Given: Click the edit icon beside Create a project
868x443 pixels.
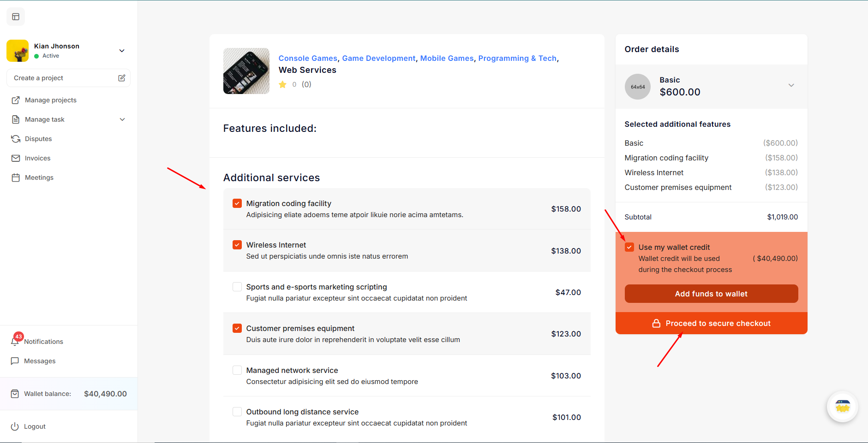Looking at the screenshot, I should point(122,78).
